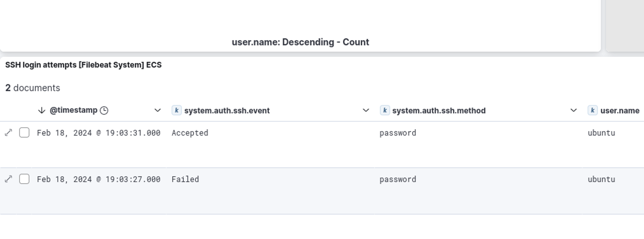
Task: Click the user.name column header label
Action: click(619, 111)
